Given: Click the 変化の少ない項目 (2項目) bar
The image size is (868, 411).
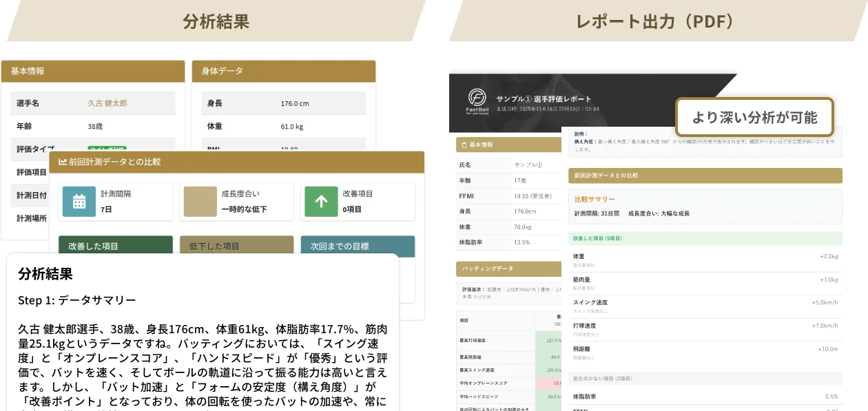Looking at the screenshot, I should (x=705, y=379).
